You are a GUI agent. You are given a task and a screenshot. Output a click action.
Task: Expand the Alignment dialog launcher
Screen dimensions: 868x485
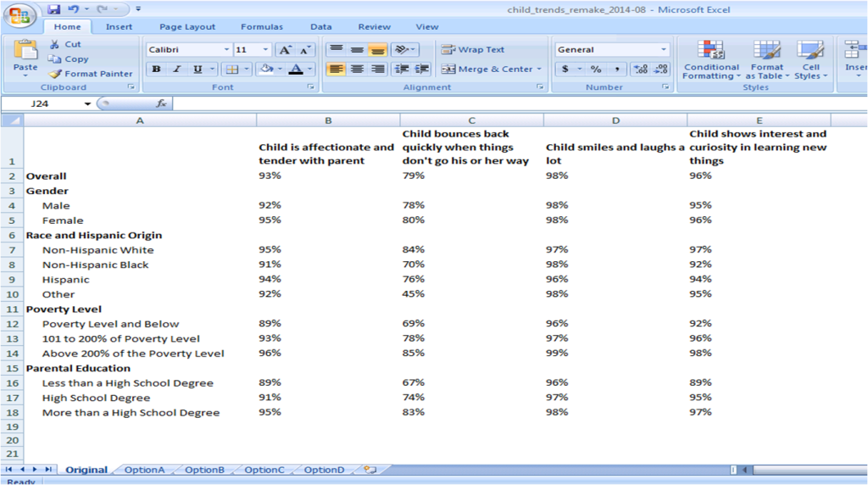point(540,87)
